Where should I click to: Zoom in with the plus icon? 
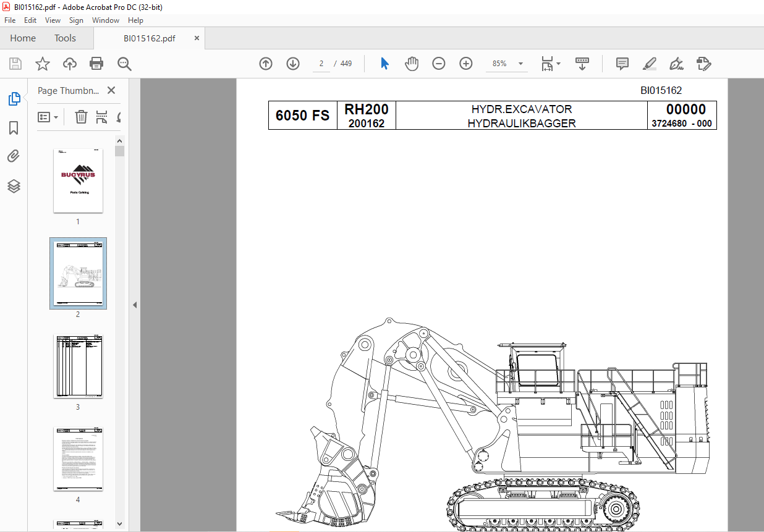click(x=466, y=64)
